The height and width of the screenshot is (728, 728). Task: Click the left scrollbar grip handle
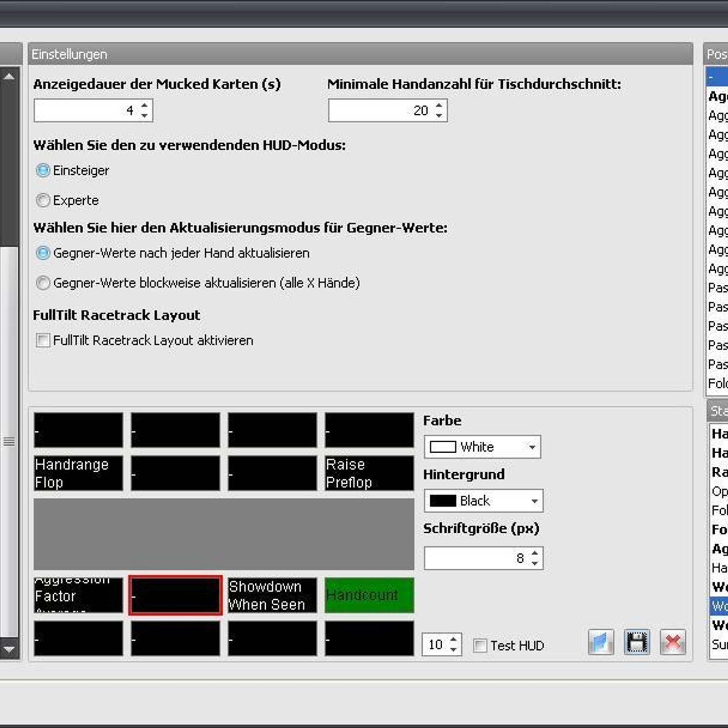(9, 441)
